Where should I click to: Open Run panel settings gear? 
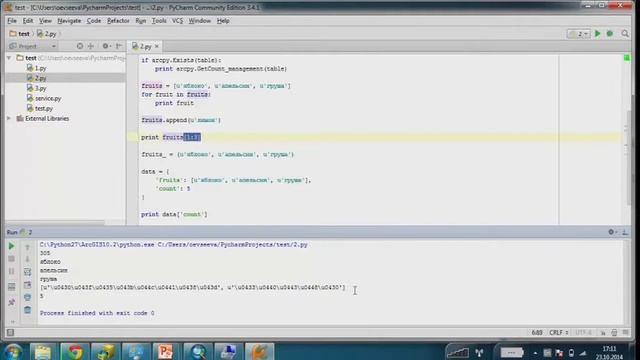tap(611, 232)
